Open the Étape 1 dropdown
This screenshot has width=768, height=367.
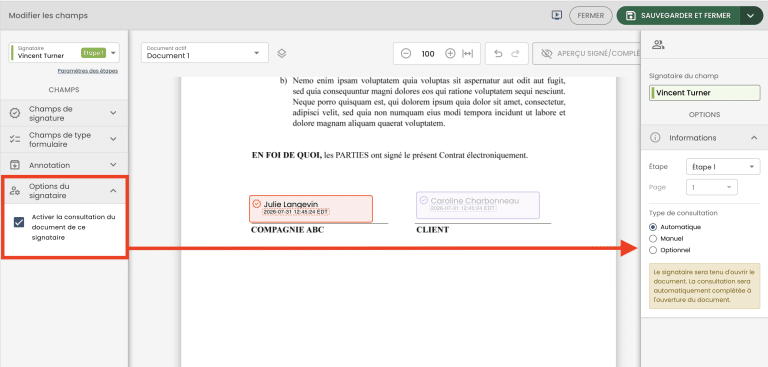(723, 167)
